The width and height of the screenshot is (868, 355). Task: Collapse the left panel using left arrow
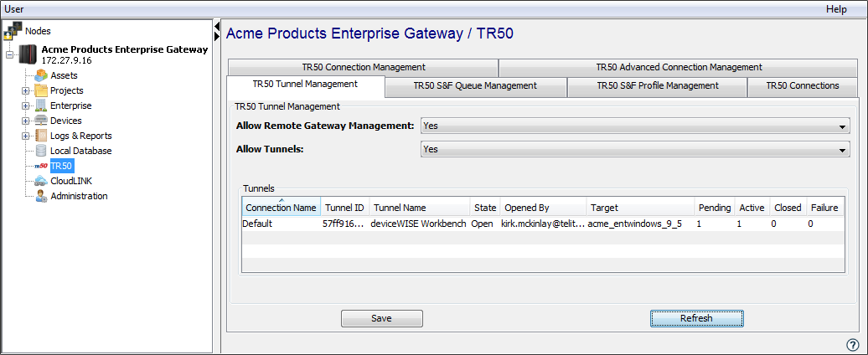[217, 27]
